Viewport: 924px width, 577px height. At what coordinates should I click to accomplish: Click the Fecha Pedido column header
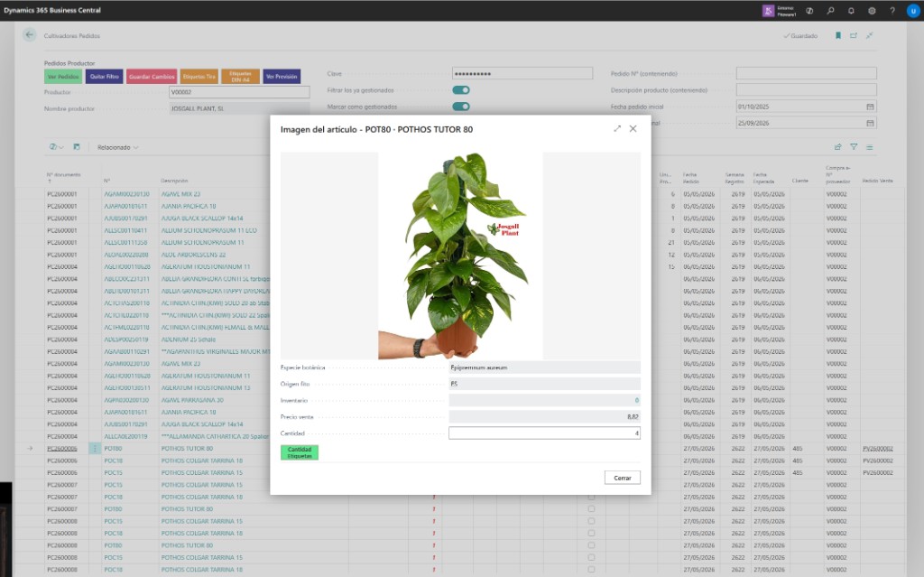tap(690, 178)
